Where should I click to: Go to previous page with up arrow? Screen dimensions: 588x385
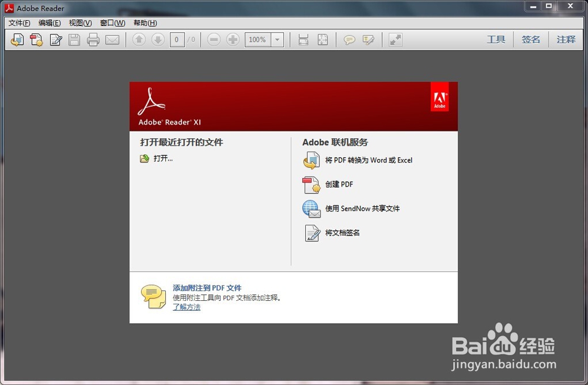pyautogui.click(x=139, y=39)
